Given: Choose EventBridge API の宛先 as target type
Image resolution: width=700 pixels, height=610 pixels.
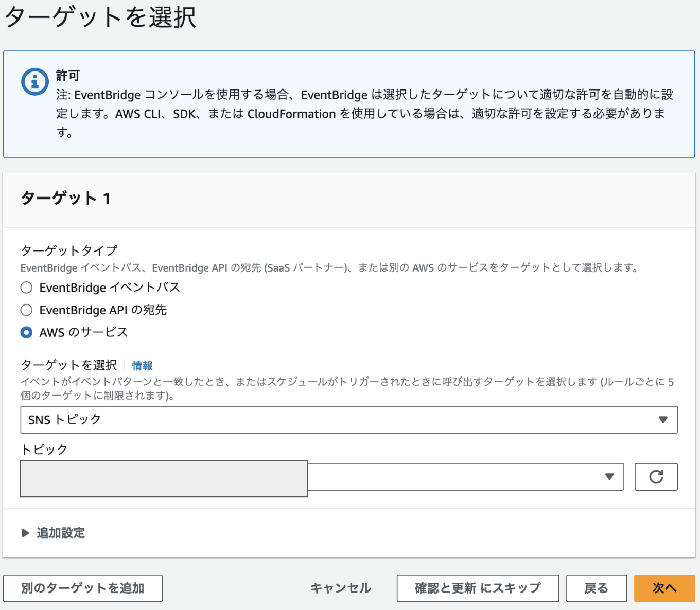Looking at the screenshot, I should [26, 310].
